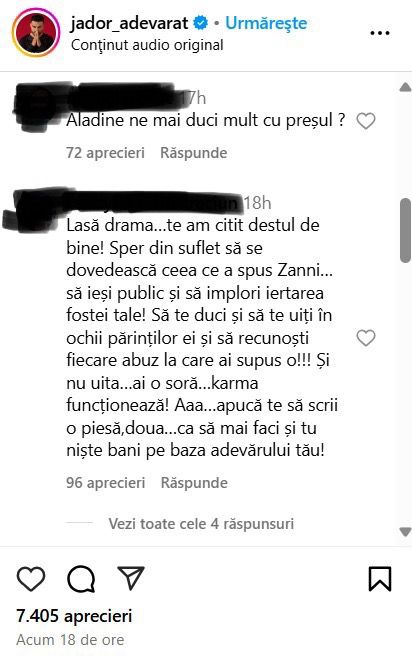Like the post with the heart icon
Viewport: 412px width, 659px height.
click(31, 579)
